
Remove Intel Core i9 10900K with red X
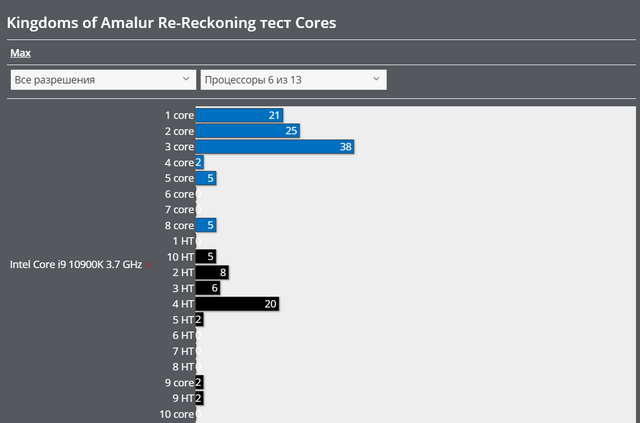click(x=149, y=265)
